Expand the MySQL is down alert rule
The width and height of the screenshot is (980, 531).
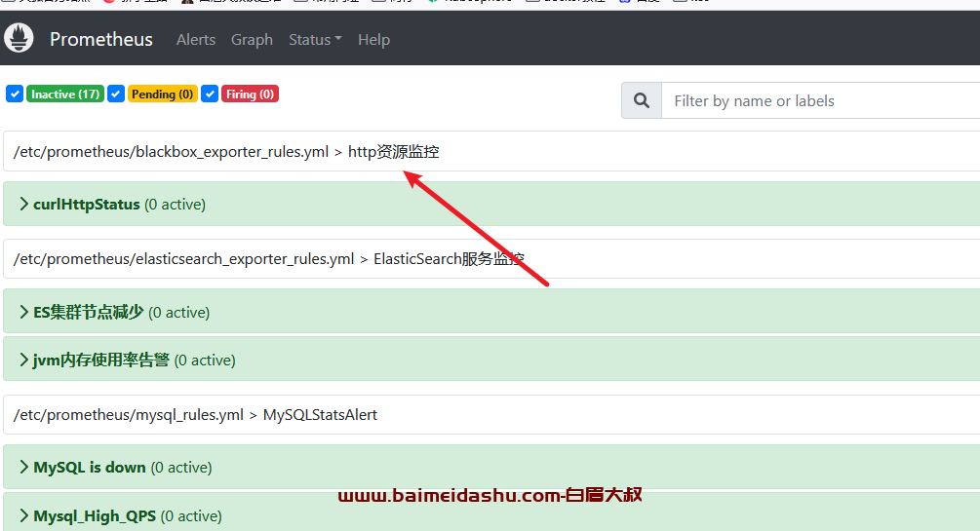pos(491,467)
